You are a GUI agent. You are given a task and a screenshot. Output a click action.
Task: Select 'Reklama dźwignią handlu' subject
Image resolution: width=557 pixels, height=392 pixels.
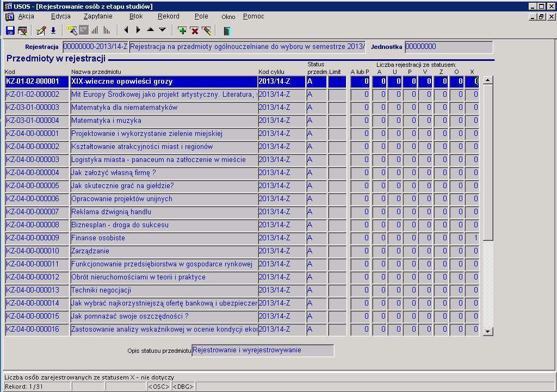pyautogui.click(x=164, y=212)
